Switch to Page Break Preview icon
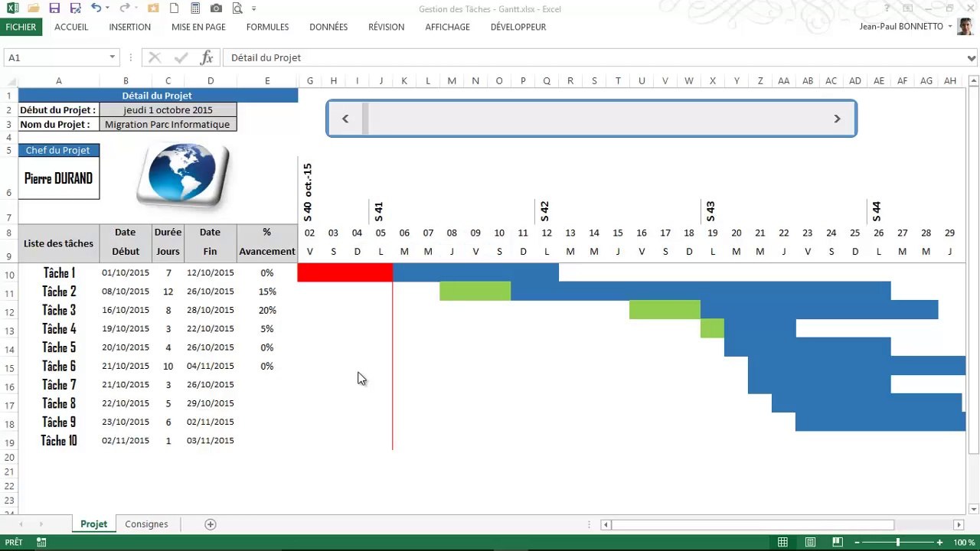 [x=838, y=542]
